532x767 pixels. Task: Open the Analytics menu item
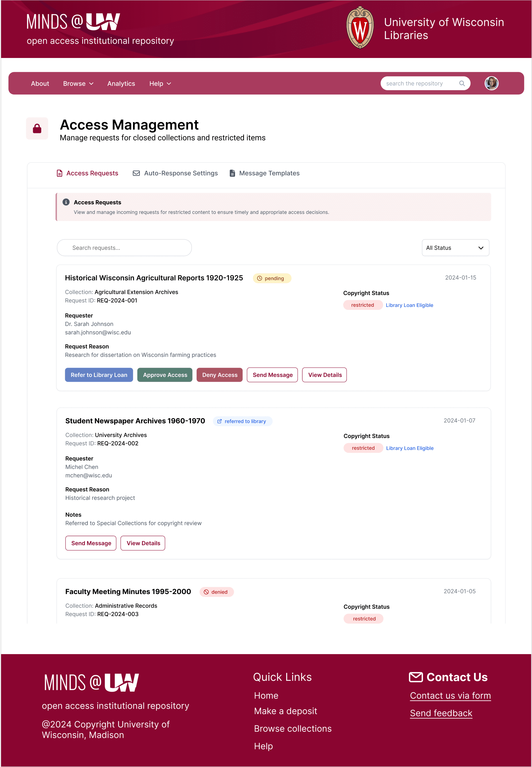(x=121, y=84)
